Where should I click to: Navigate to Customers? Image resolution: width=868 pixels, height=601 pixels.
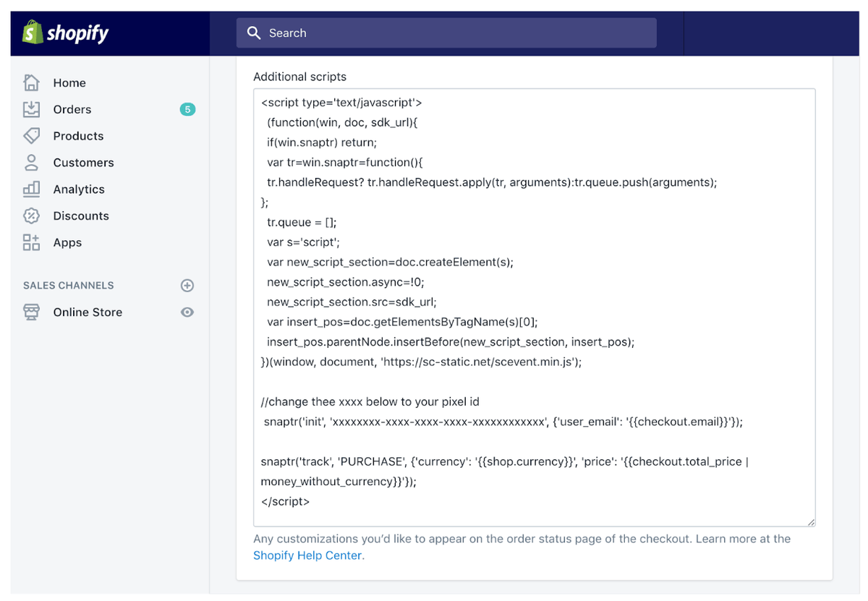(x=83, y=163)
